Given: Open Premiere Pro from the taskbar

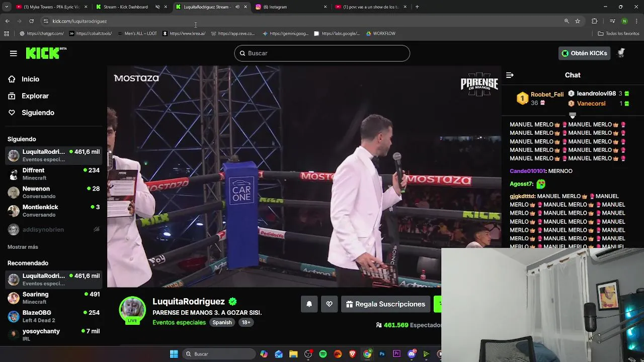Looking at the screenshot, I should (396, 354).
